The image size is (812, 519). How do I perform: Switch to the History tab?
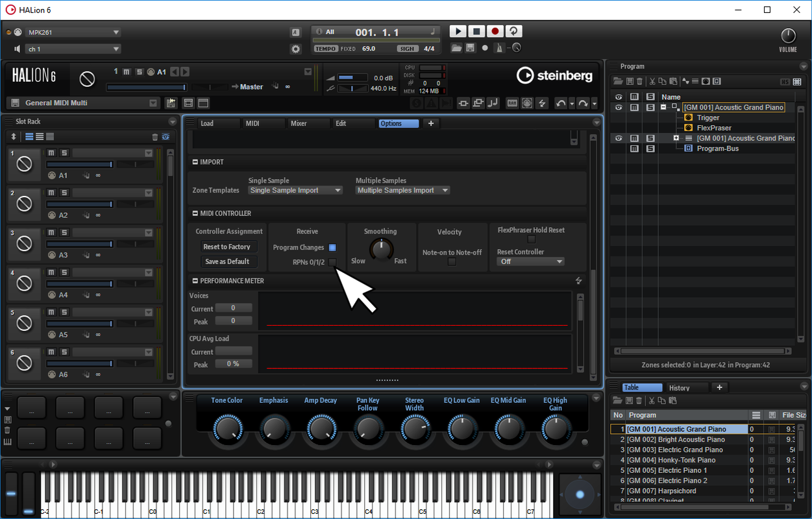tap(687, 387)
